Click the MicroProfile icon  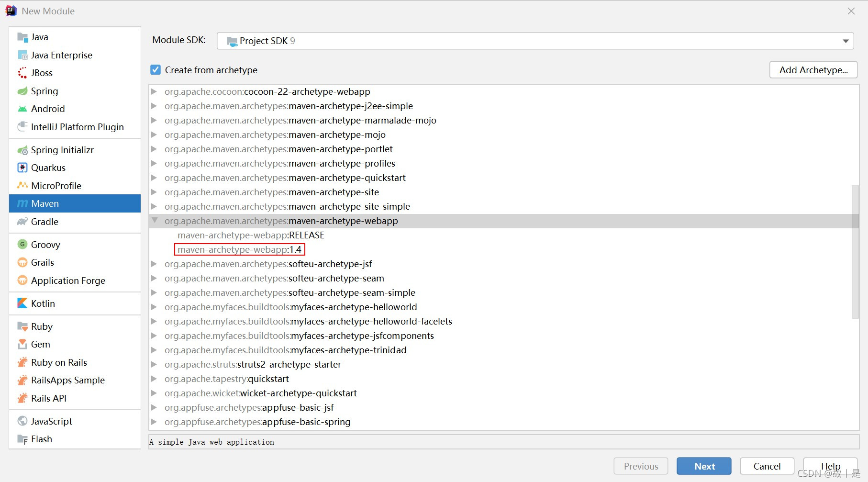coord(22,185)
